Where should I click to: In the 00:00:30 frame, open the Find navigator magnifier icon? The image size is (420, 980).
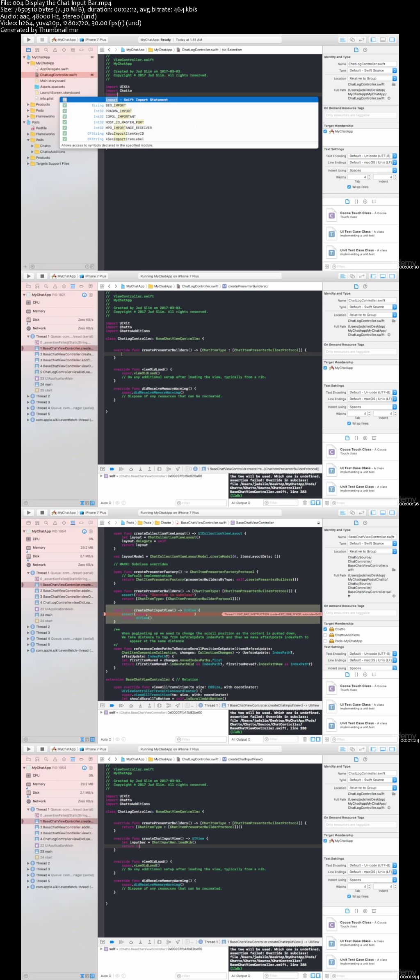46,50
